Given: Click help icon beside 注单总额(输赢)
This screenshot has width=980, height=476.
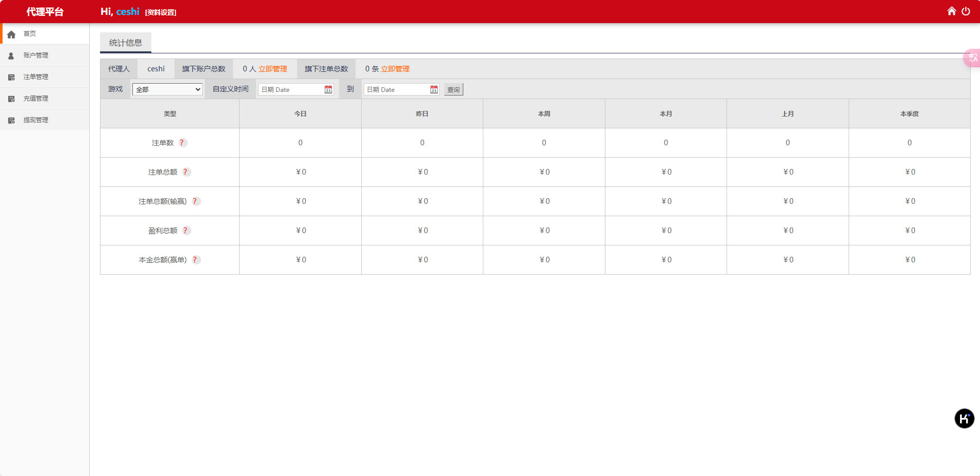Looking at the screenshot, I should point(195,201).
